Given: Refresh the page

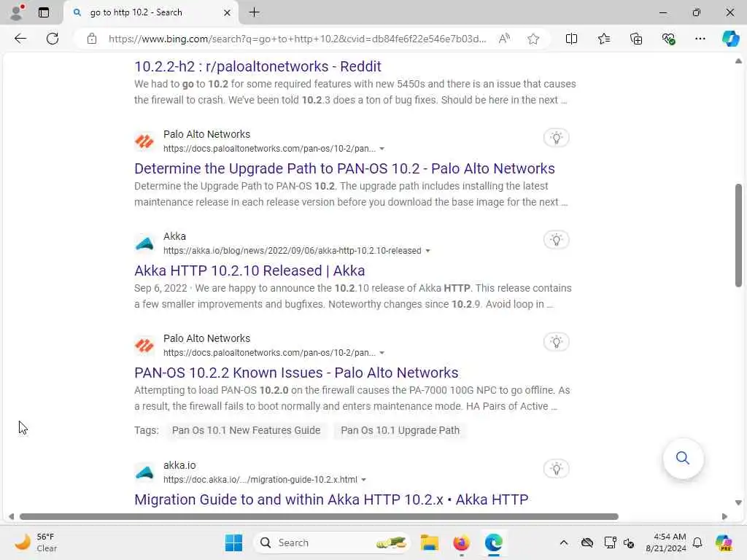Looking at the screenshot, I should pyautogui.click(x=53, y=39).
